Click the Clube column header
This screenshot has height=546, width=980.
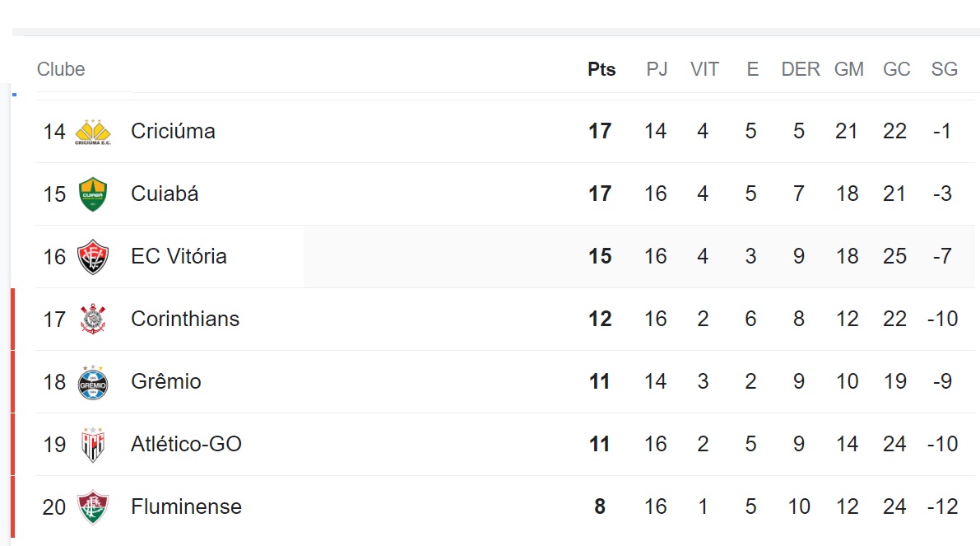point(61,69)
